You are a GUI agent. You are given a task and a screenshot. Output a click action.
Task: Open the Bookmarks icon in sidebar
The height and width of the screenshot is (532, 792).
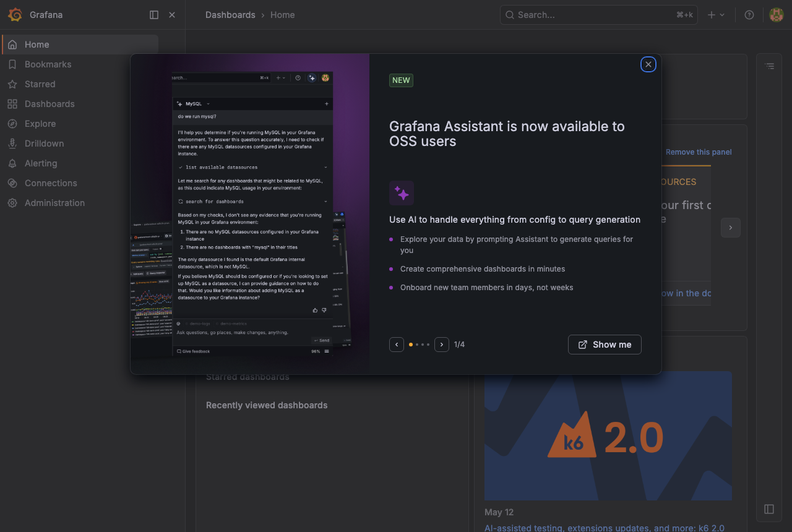[12, 64]
